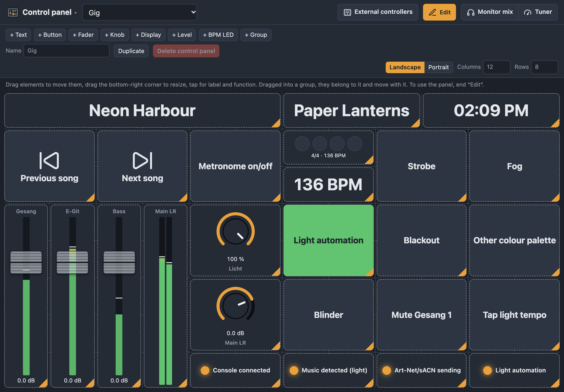Viewport: 564px width, 392px height.
Task: Add a Knob element
Action: point(115,35)
